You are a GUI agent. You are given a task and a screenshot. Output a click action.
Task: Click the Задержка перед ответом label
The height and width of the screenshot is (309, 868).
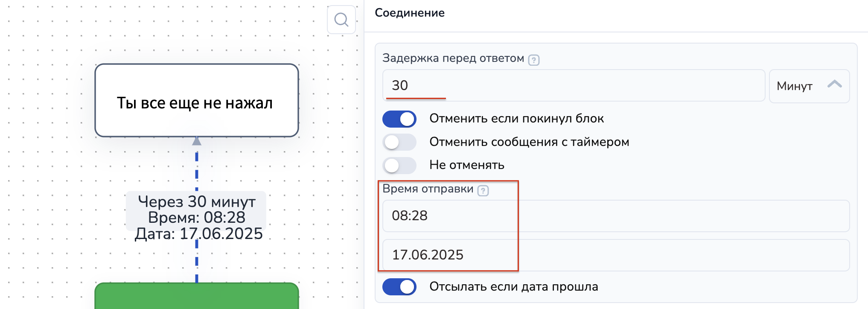point(453,58)
